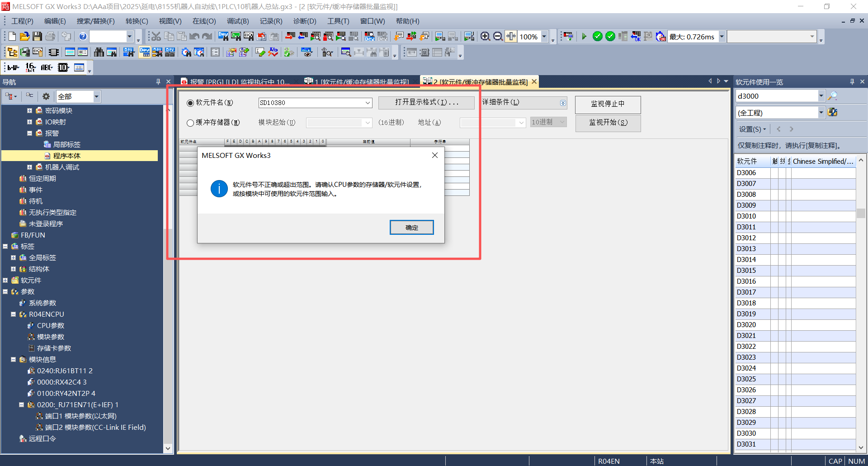Click the gear icon in navigation panel
868x466 pixels.
click(46, 96)
